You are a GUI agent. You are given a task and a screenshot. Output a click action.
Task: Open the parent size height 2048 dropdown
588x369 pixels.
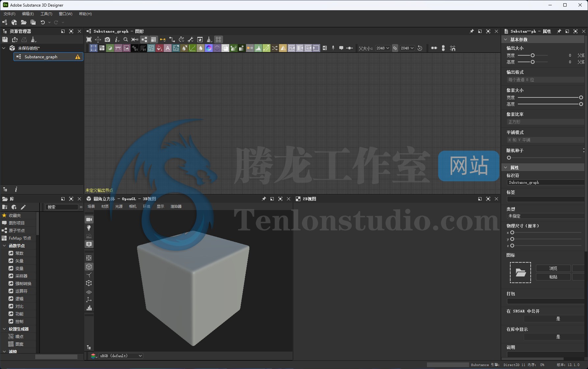pyautogui.click(x=407, y=48)
